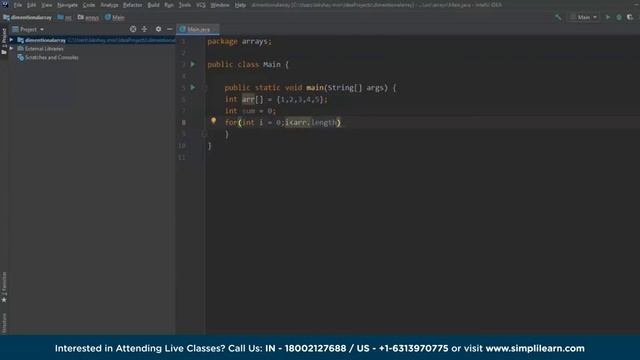
Task: Open the File menu
Action: pos(18,5)
